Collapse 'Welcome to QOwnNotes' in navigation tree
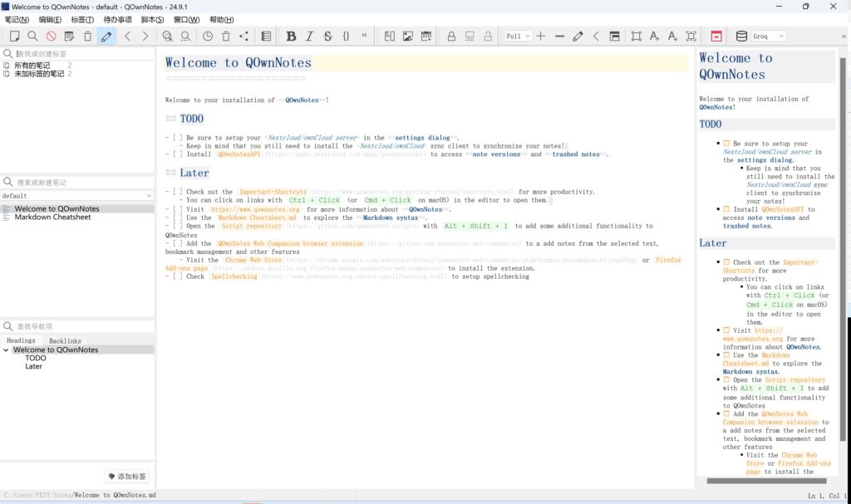The width and height of the screenshot is (851, 504). point(6,350)
